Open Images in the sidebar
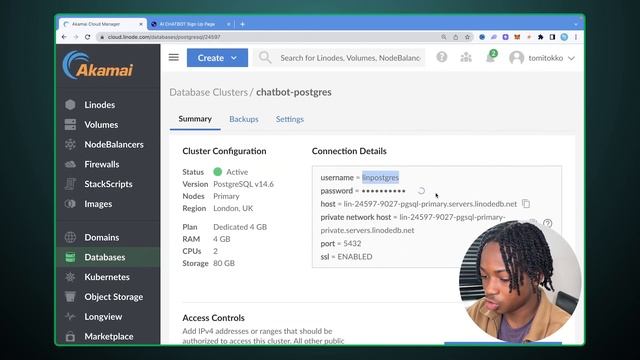The image size is (640, 360). [x=98, y=204]
